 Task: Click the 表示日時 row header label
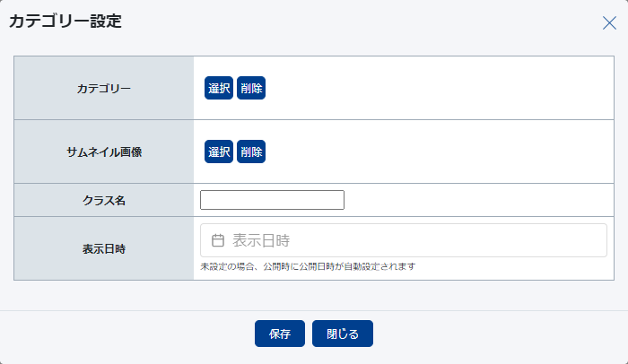pos(104,248)
